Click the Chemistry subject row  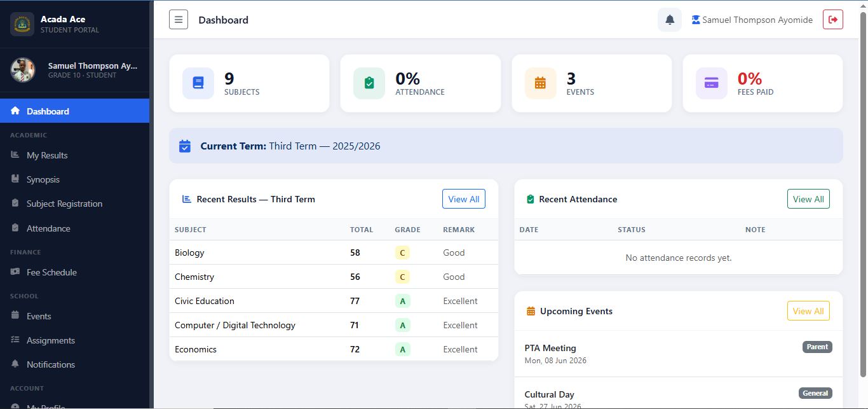[334, 277]
